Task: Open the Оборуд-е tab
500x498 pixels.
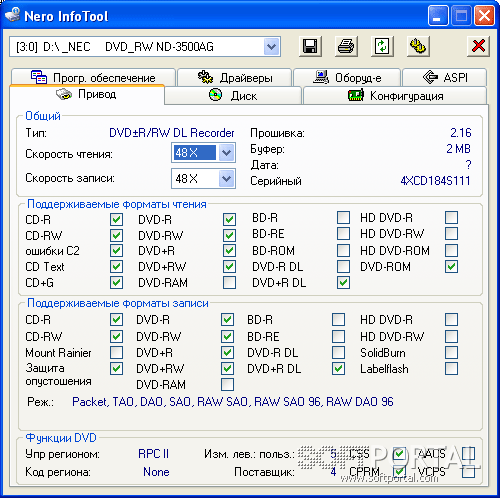Action: (x=347, y=77)
